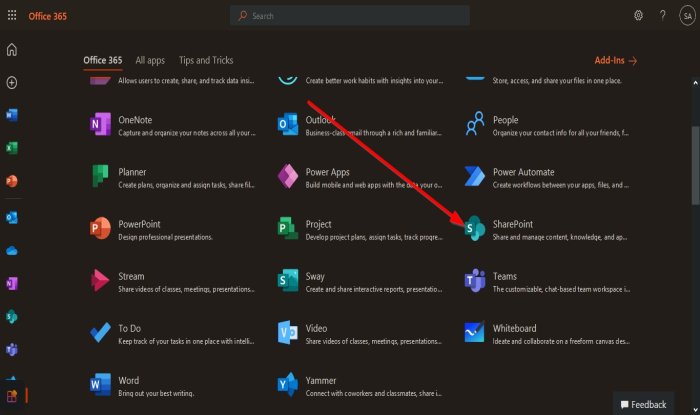Click 'Develop project plans' description text
This screenshot has height=415, width=700.
(374, 237)
